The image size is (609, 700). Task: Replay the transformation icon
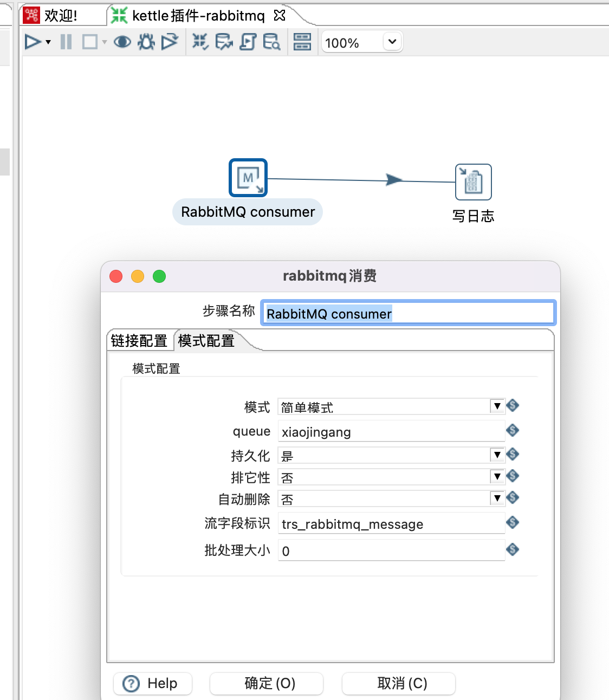(x=170, y=42)
